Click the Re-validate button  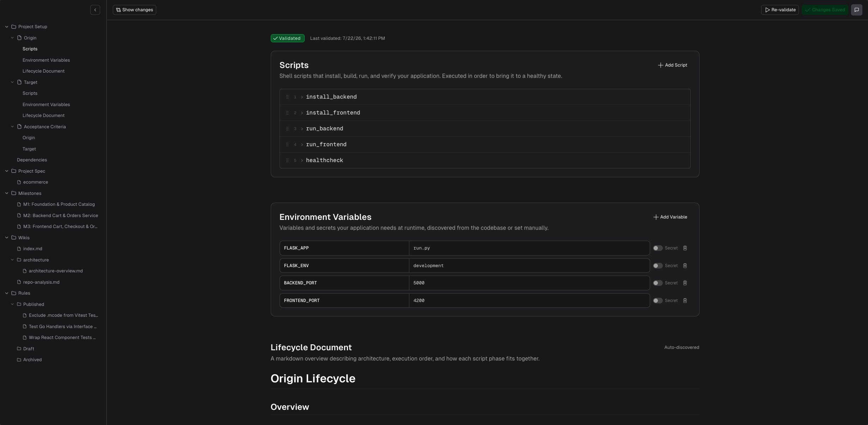click(780, 10)
